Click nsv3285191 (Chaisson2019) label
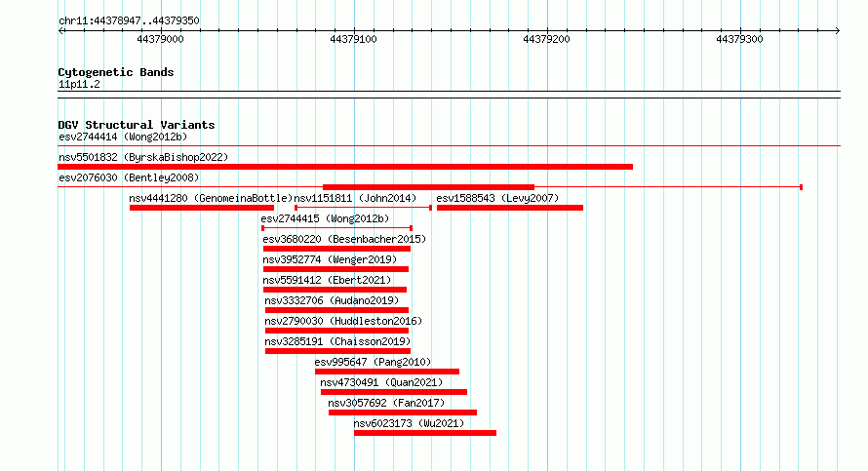Screen dimensions: 868x471 click(337, 341)
